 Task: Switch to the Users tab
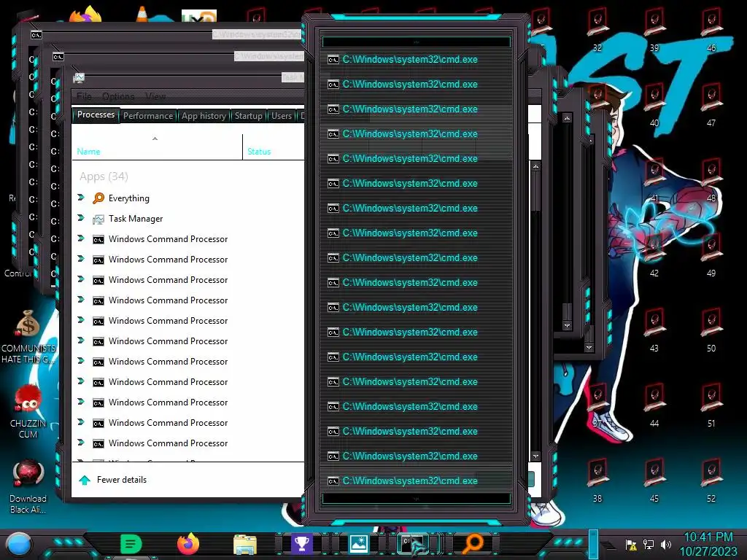click(x=282, y=116)
